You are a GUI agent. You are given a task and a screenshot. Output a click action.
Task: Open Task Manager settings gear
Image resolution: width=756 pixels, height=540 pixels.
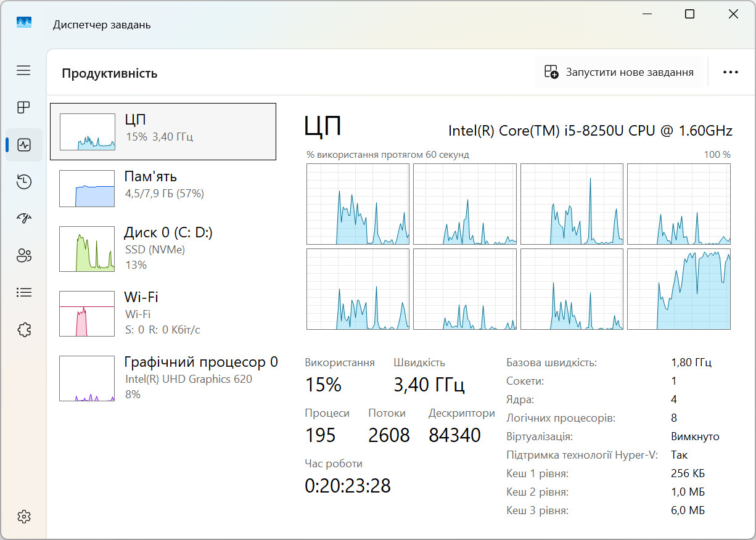pyautogui.click(x=23, y=516)
